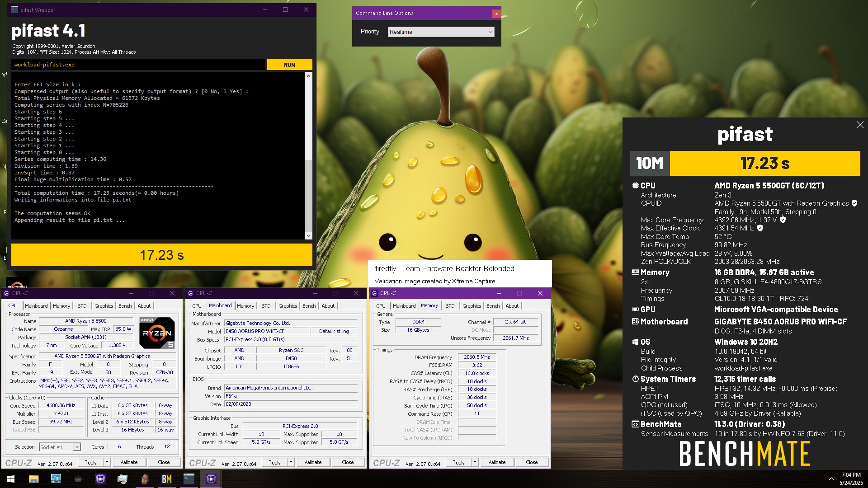Open Graphics tab in second CPU-Z window
Screen dimensions: 868x488
pos(288,306)
